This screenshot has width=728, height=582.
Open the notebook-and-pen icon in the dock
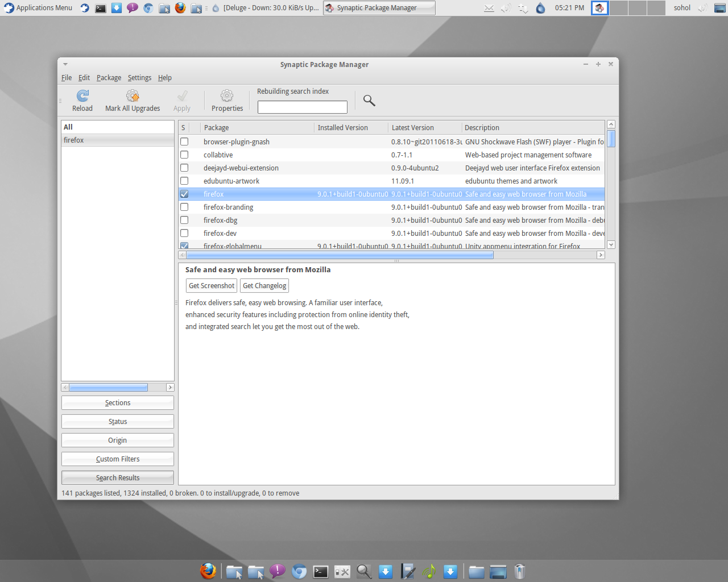(x=407, y=571)
